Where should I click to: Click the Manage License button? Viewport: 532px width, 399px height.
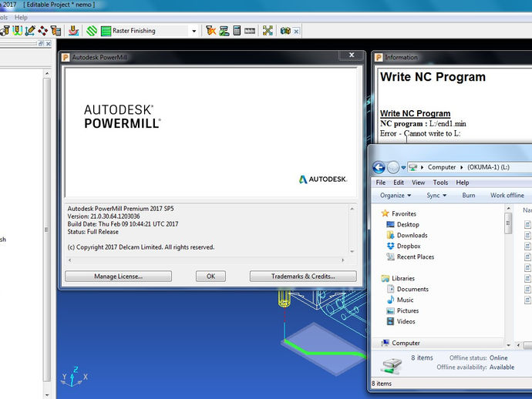pyautogui.click(x=119, y=277)
